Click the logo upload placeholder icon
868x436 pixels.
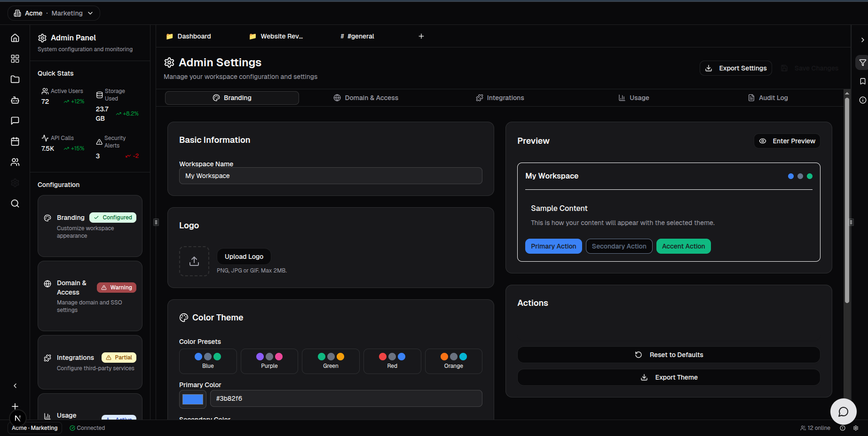click(194, 261)
